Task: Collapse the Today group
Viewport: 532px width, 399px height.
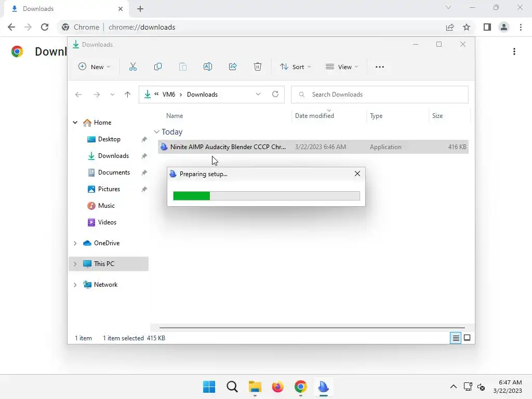Action: click(x=156, y=131)
